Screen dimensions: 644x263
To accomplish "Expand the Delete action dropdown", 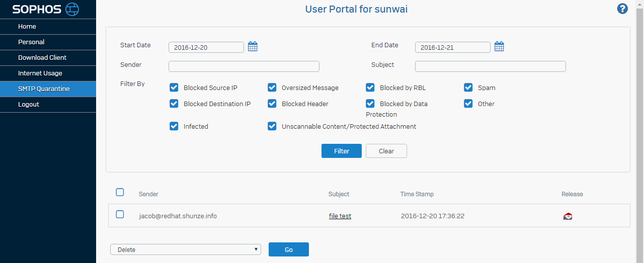I will pyautogui.click(x=185, y=249).
